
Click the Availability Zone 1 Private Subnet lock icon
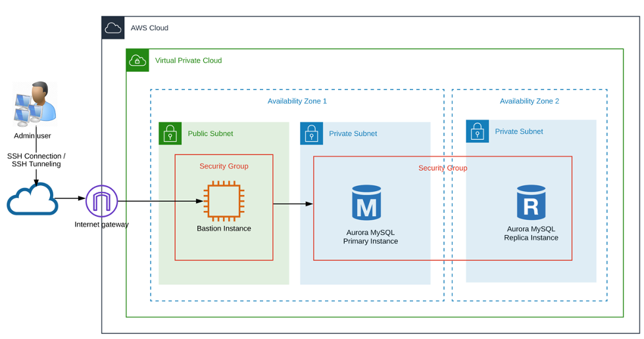(x=311, y=133)
